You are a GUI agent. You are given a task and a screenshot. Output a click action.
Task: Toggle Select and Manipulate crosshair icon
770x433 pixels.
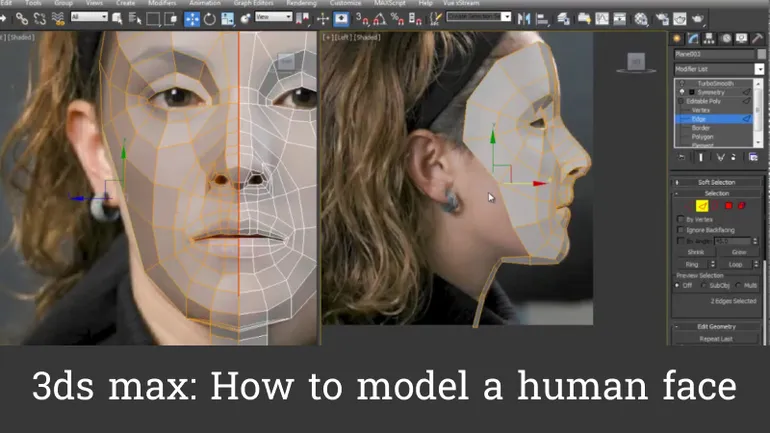pos(323,19)
